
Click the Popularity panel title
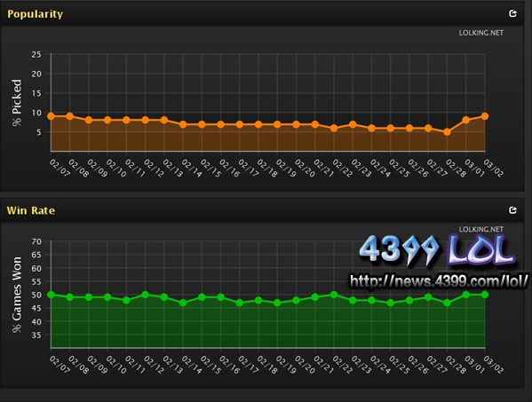35,14
